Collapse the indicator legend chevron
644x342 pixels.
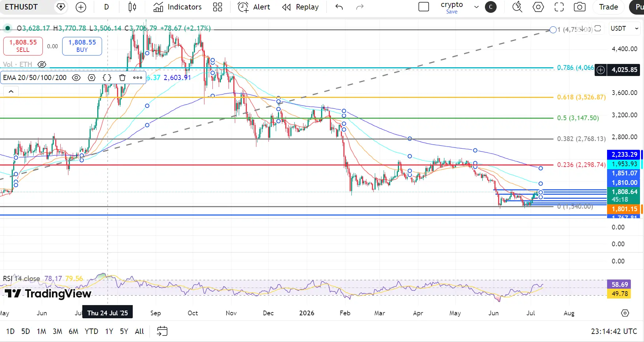11,91
